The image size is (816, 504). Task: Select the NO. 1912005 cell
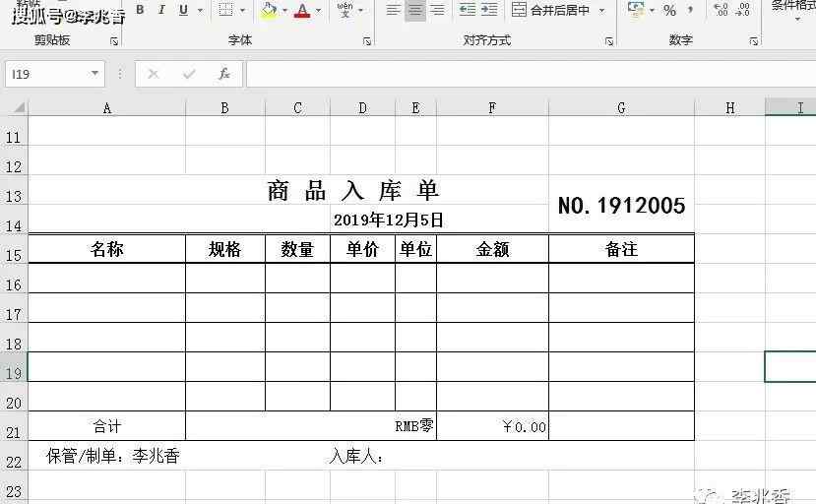[x=621, y=204]
